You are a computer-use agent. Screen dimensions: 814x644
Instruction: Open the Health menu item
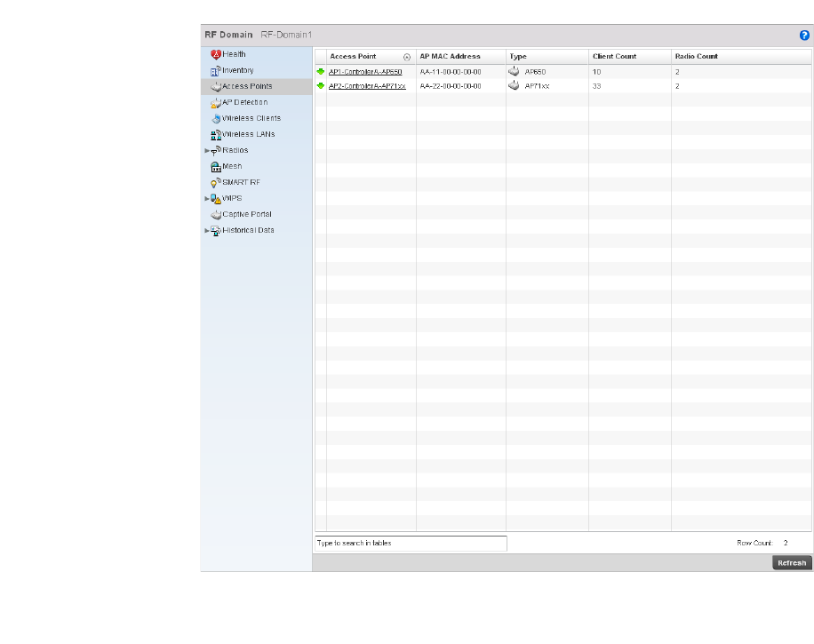click(234, 54)
